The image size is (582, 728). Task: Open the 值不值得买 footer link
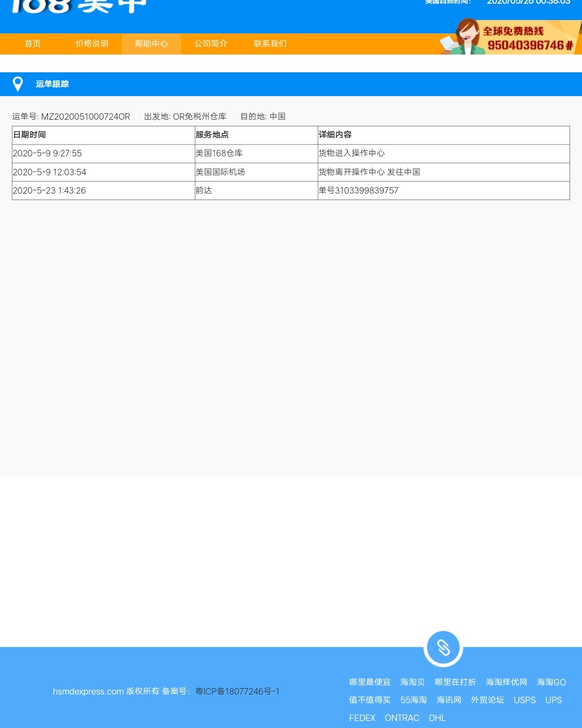tap(370, 700)
